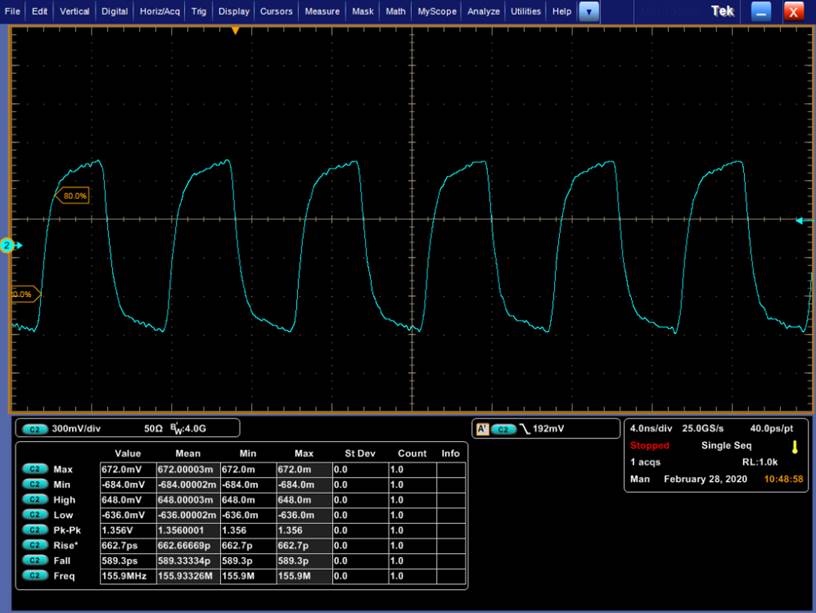816x613 pixels.
Task: Click the C2 badge on the High row
Action: click(34, 500)
